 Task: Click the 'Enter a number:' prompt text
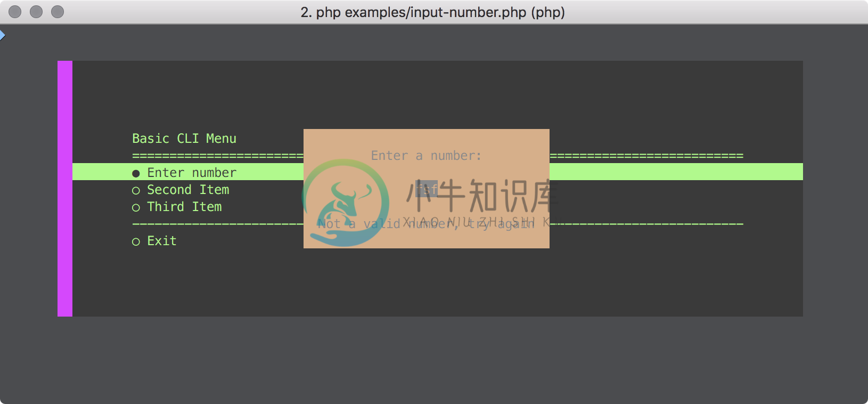426,156
